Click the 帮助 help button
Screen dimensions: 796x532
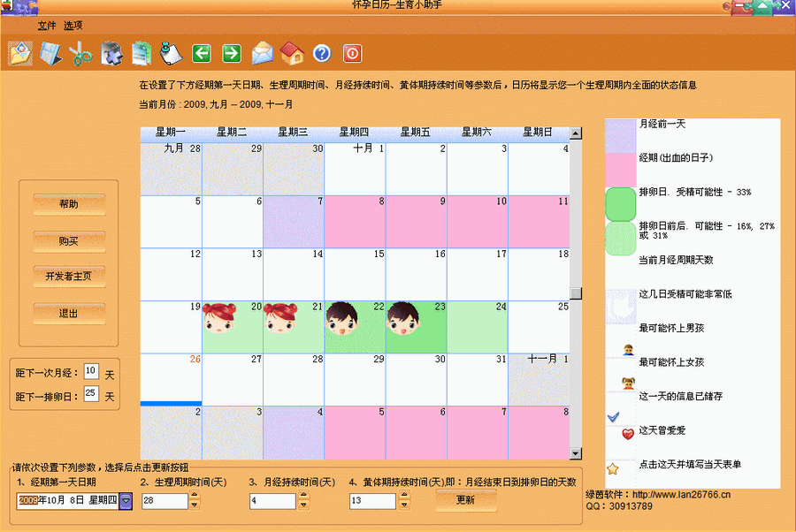[x=69, y=206]
